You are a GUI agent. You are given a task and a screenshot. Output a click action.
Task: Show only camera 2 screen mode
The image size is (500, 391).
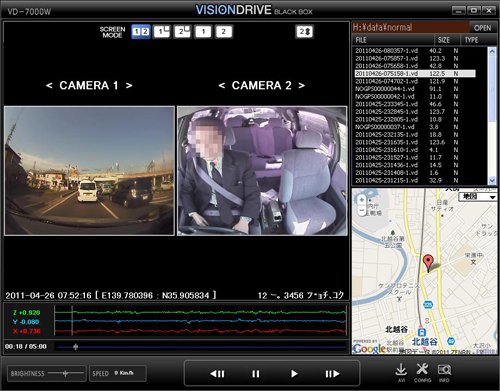pyautogui.click(x=224, y=32)
